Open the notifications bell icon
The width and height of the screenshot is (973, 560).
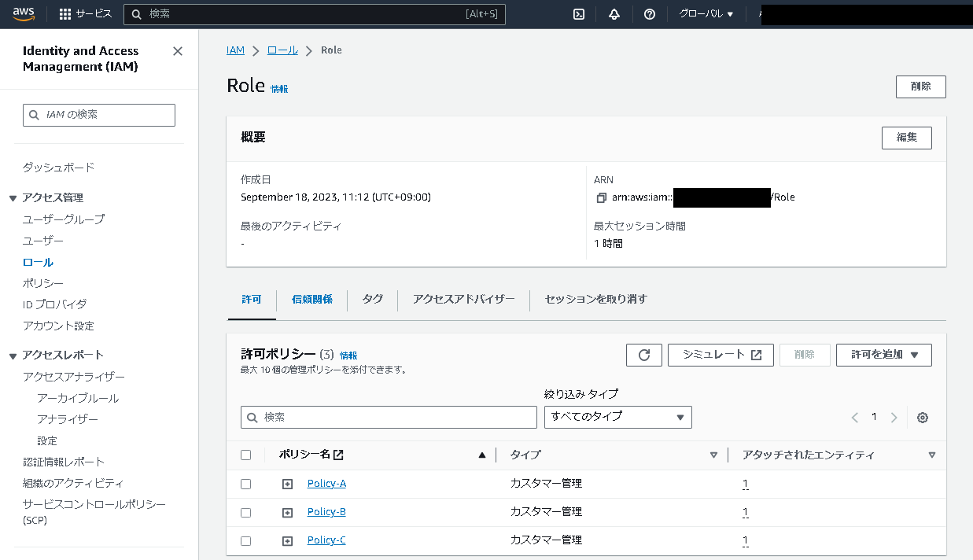point(614,14)
